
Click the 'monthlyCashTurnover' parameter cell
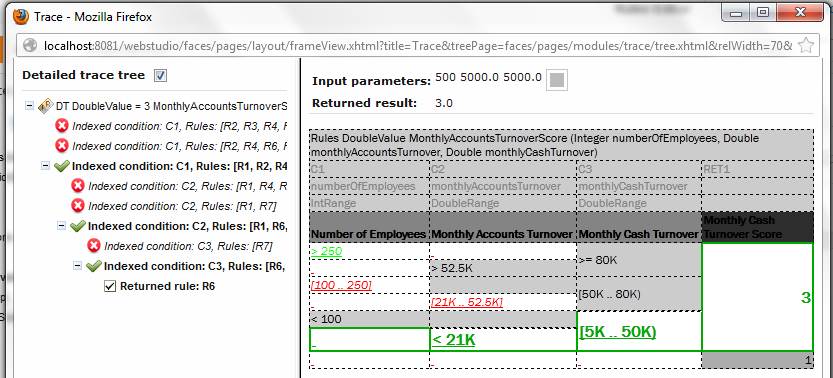point(639,186)
